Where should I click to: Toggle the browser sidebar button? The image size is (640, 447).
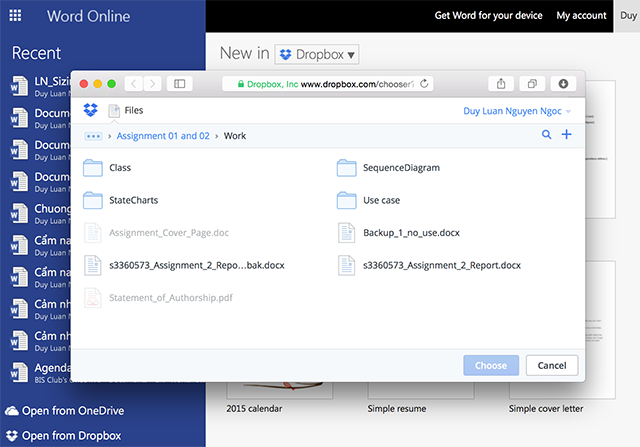pos(180,84)
